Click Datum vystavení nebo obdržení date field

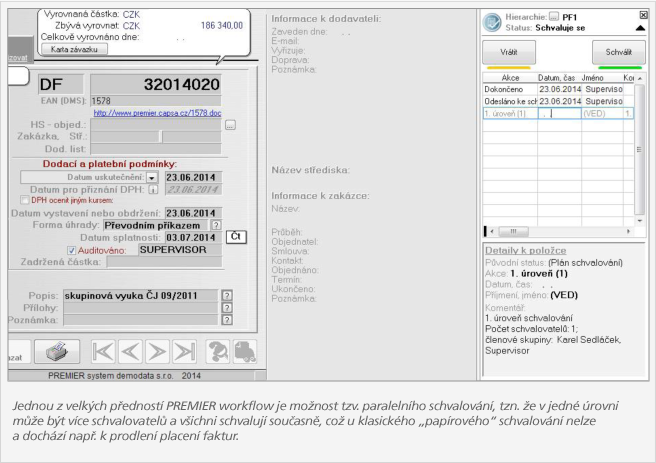(193, 213)
